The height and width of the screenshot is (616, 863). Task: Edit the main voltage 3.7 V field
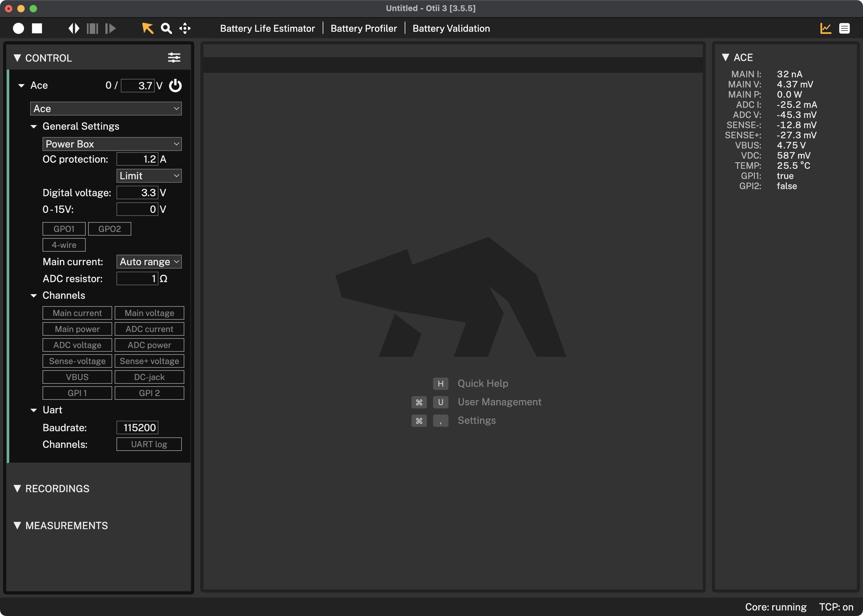point(138,86)
